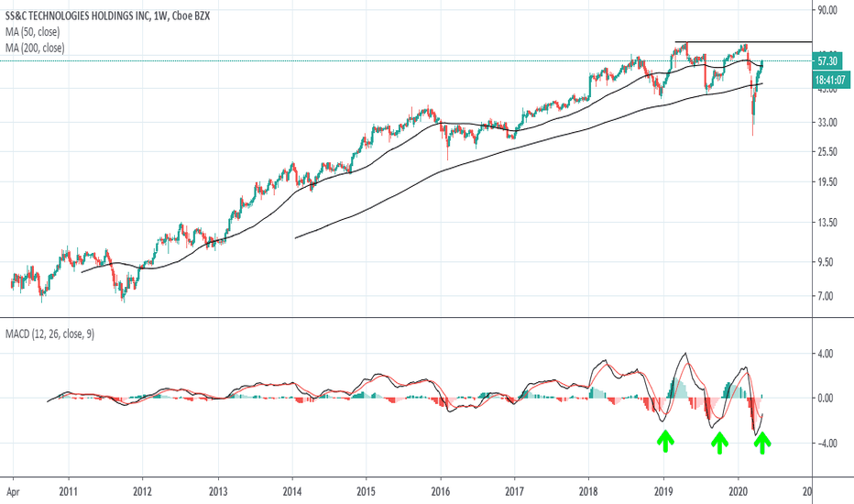The width and height of the screenshot is (854, 504).
Task: Click the 18:41:07 countdown label
Action: pyautogui.click(x=830, y=80)
